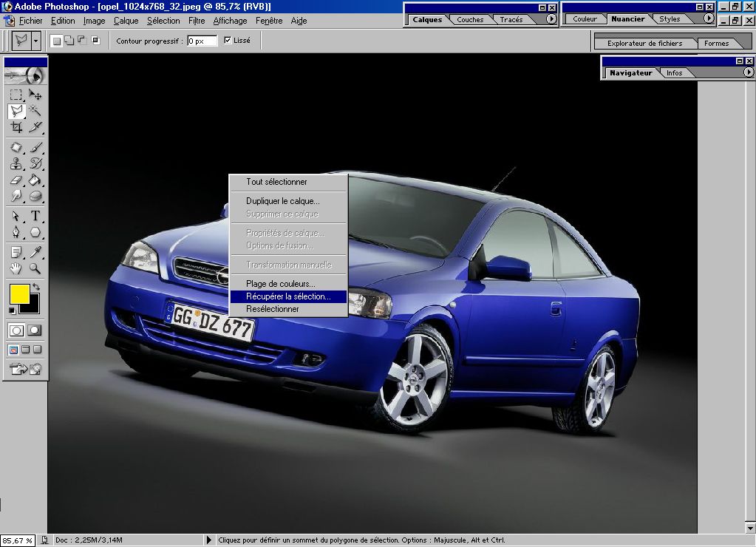Open the Formes tab

pyautogui.click(x=716, y=44)
